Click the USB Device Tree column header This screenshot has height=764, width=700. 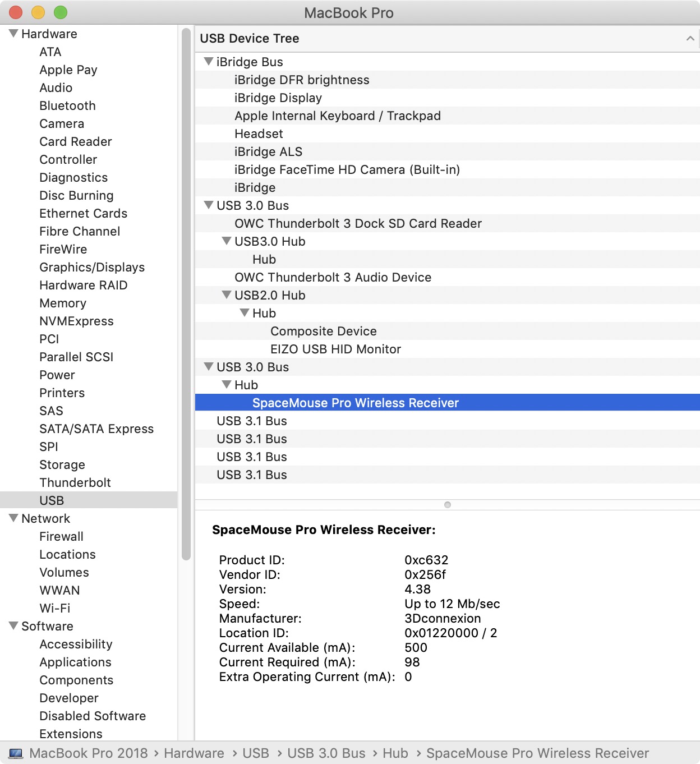447,38
